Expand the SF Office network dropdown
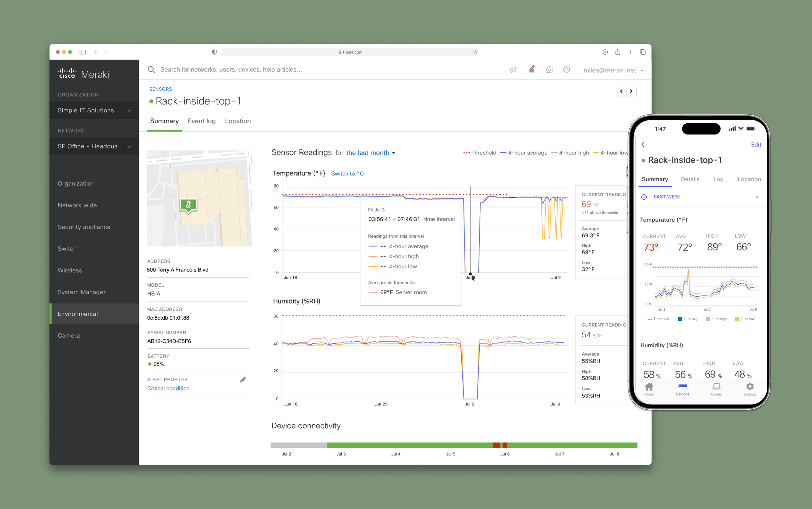The width and height of the screenshot is (812, 509). pos(94,146)
